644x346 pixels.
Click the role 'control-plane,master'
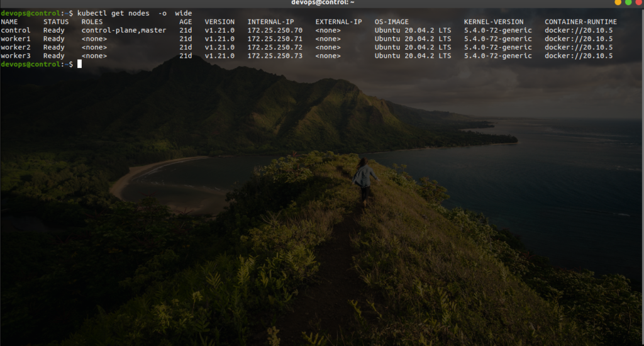pyautogui.click(x=124, y=30)
